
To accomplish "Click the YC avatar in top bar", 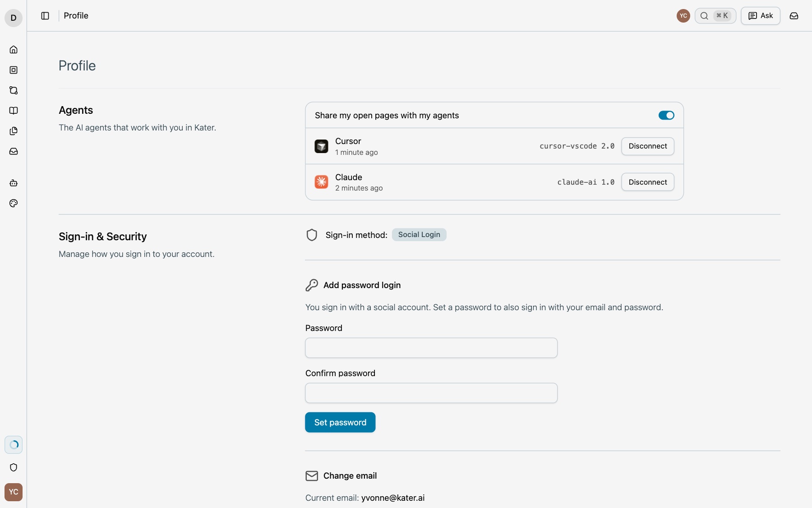I will pyautogui.click(x=683, y=16).
